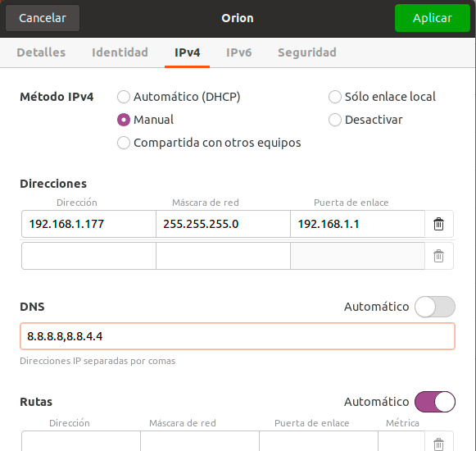This screenshot has height=451, width=476.
Task: Open the Seguridad tab
Action: (x=307, y=52)
